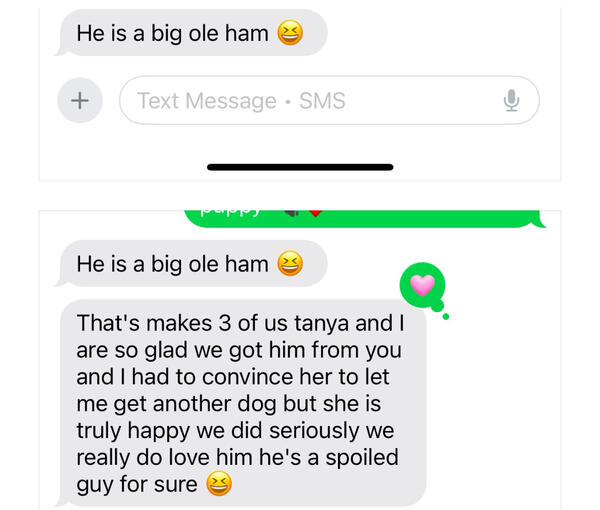The height and width of the screenshot is (510, 600).
Task: Click the word 'convince' in the gray message
Action: 248,377
